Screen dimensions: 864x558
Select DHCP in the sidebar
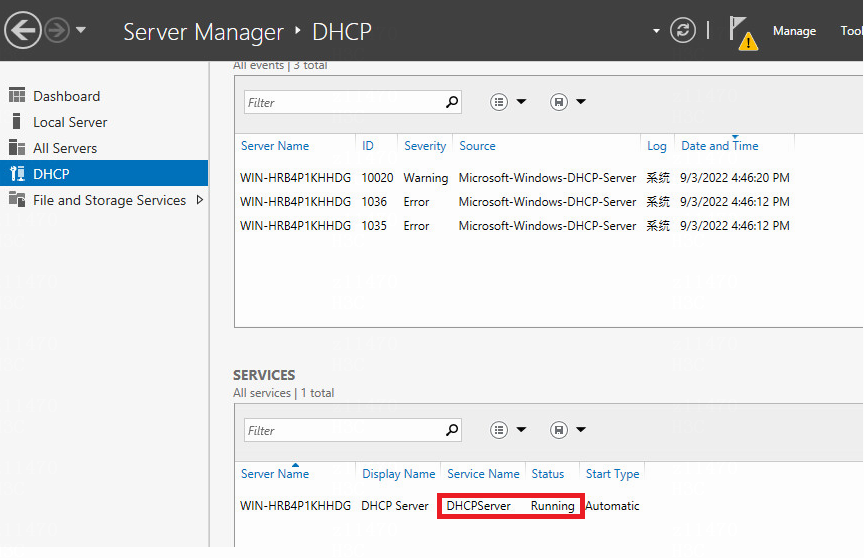[x=104, y=174]
